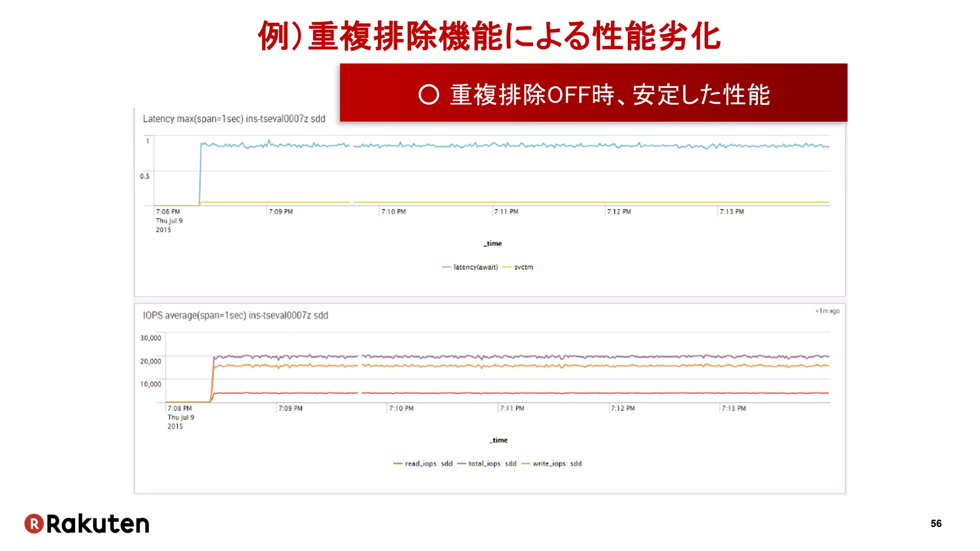Click the 7:09 PM label on IOPS chart
The image size is (980, 551).
290,408
